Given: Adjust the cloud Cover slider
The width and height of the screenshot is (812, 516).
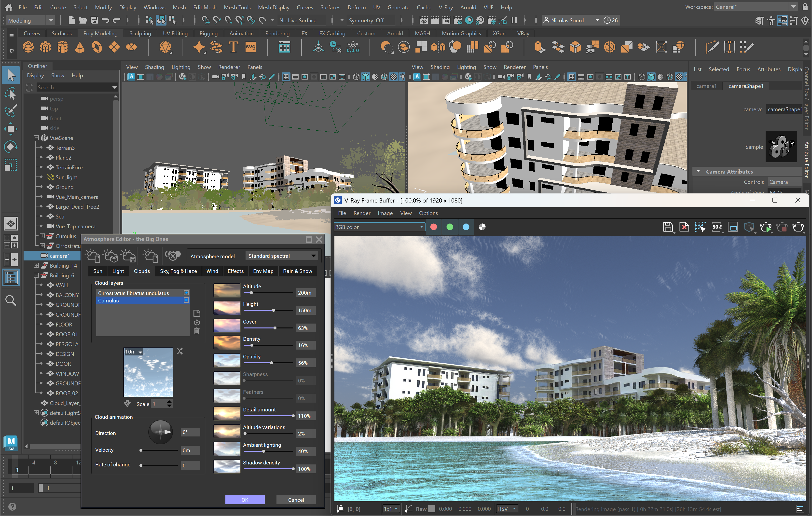Looking at the screenshot, I should (x=275, y=328).
